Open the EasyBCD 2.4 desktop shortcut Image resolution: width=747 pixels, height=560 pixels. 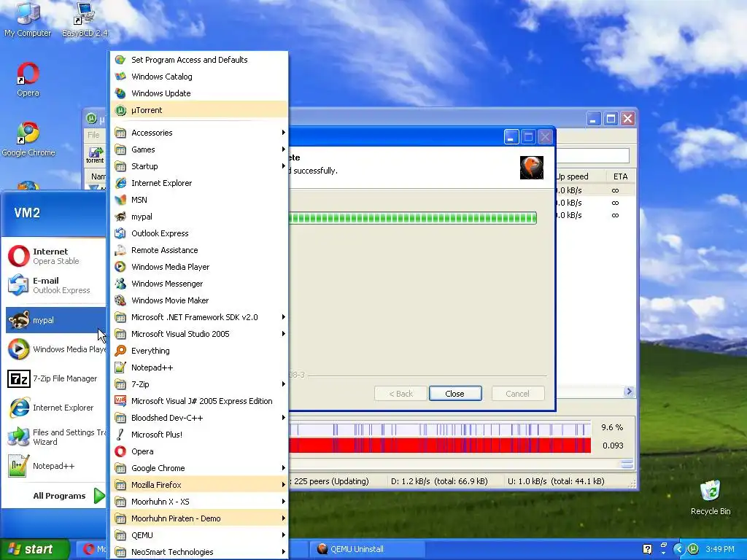[x=85, y=19]
